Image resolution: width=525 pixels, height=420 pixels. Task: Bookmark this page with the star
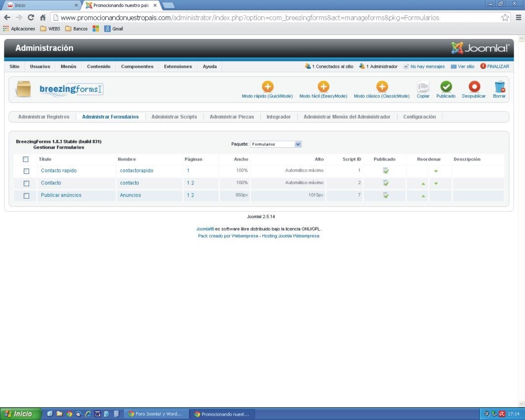505,17
